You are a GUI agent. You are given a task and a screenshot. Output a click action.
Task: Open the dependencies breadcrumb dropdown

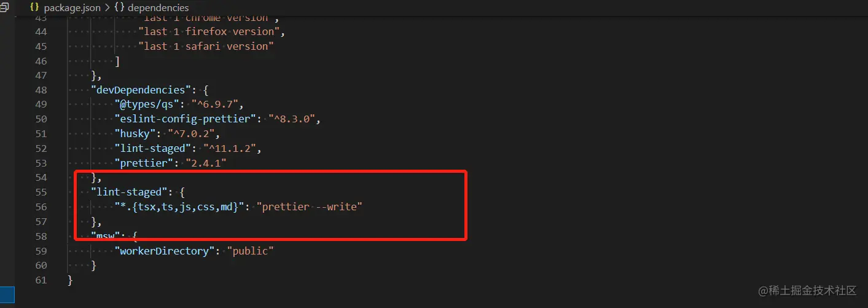158,7
